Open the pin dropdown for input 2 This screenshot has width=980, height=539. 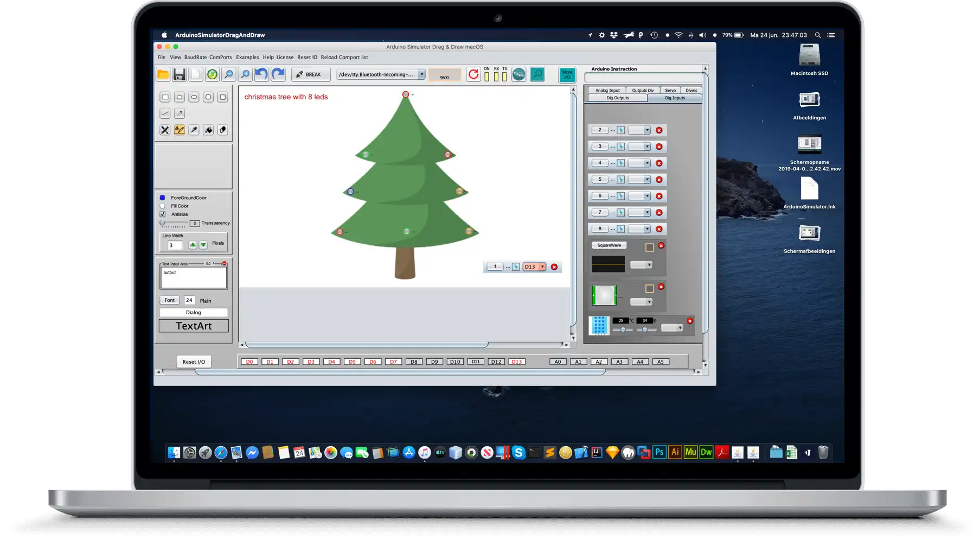pos(639,130)
